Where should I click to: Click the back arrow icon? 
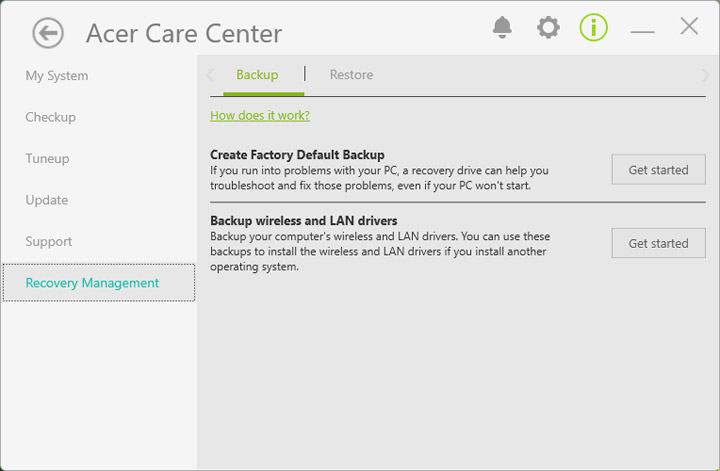tap(48, 33)
